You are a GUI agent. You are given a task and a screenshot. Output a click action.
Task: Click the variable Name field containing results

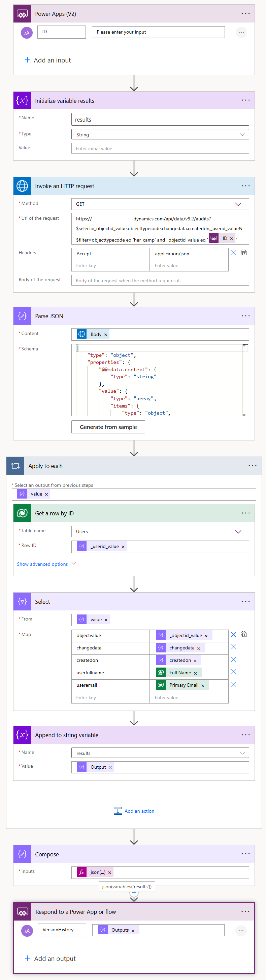(x=160, y=120)
